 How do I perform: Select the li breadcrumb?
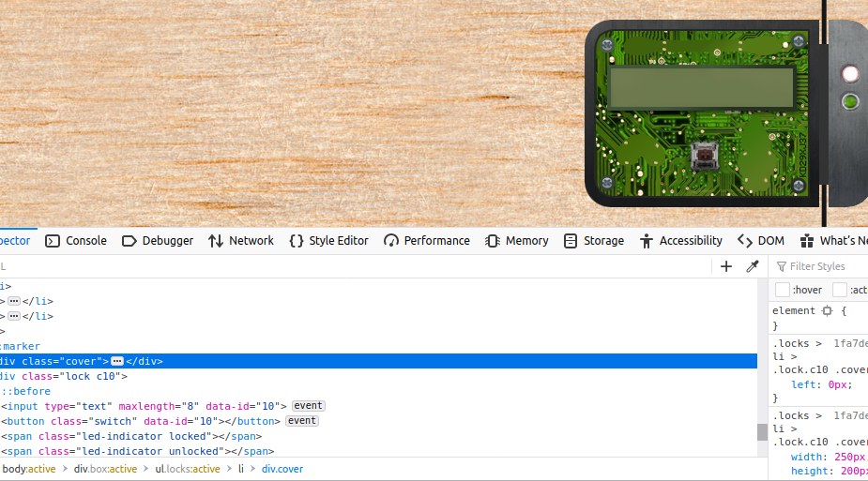(241, 469)
